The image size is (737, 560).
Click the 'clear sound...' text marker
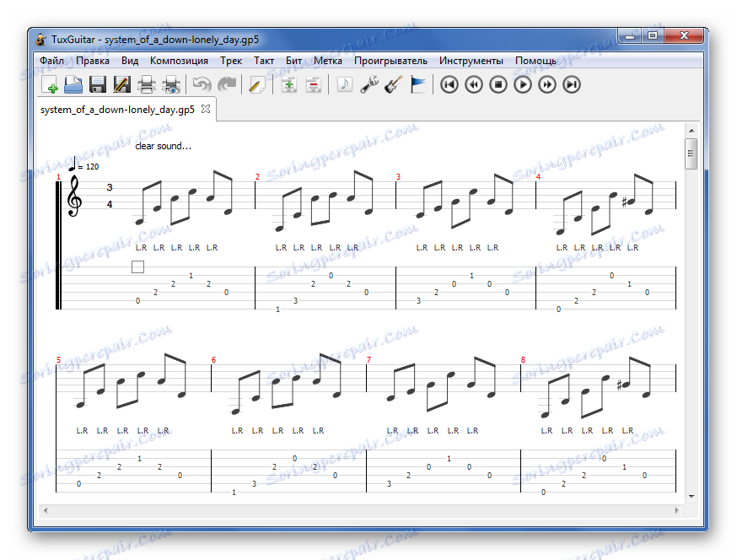pyautogui.click(x=163, y=146)
